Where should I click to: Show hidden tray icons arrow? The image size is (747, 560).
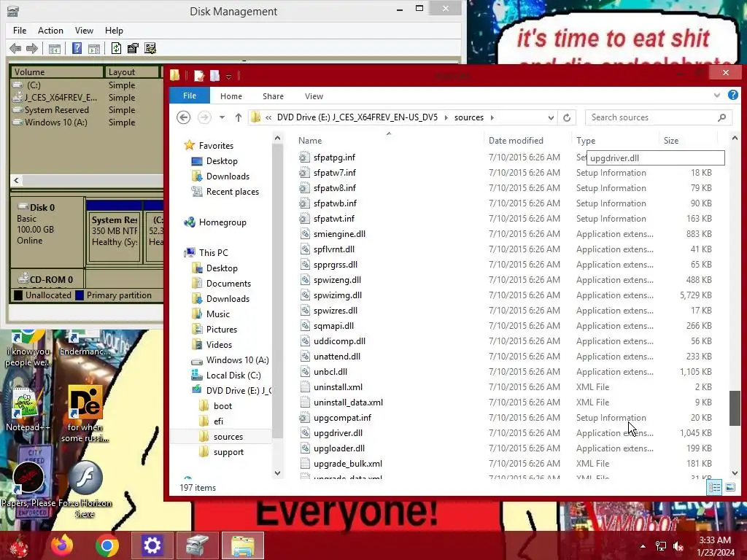coord(643,546)
